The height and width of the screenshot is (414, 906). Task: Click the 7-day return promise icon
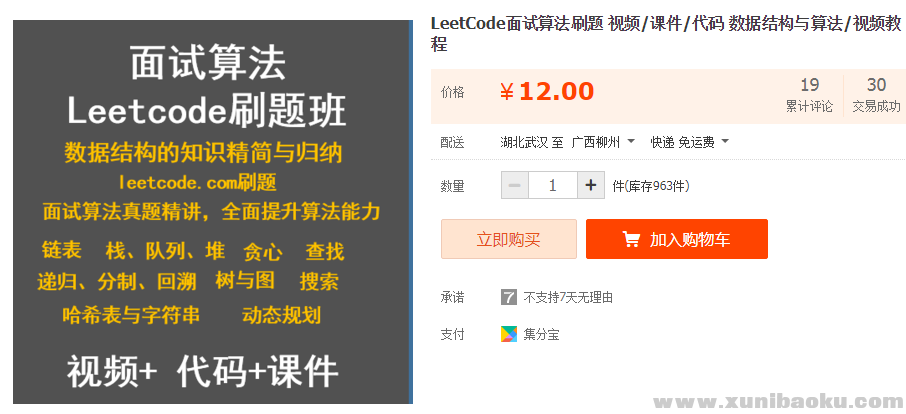pos(509,297)
